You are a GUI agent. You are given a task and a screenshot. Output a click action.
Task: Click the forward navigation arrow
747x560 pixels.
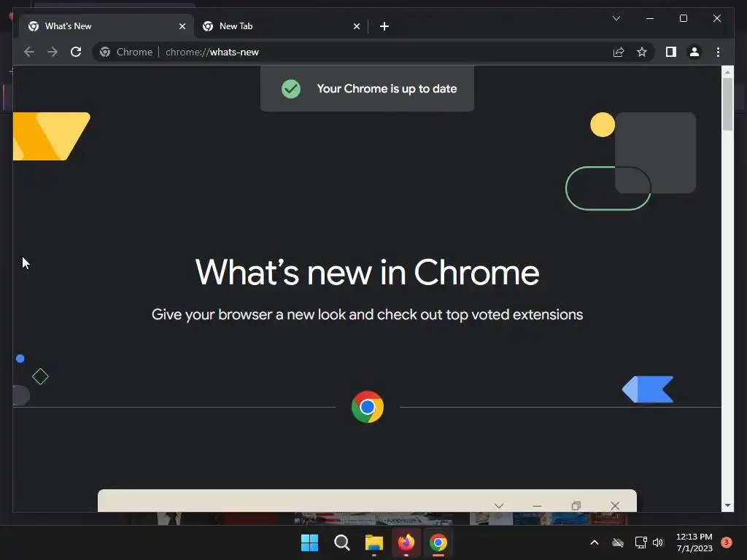click(x=53, y=52)
